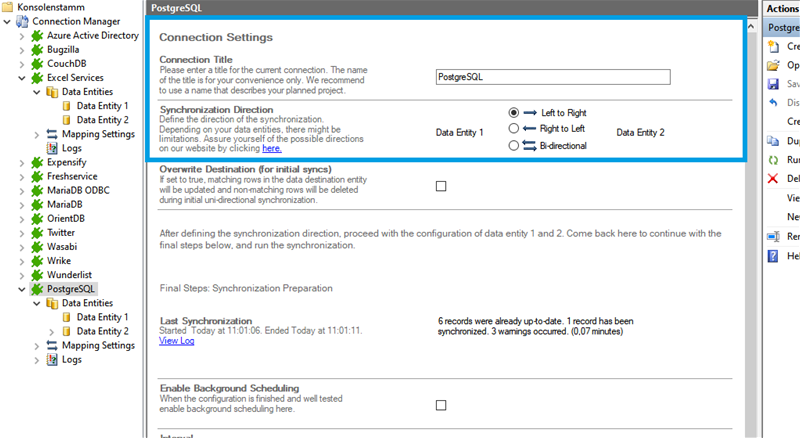Click the Help question mark icon in Actions
This screenshot has height=438, width=800.
[772, 256]
